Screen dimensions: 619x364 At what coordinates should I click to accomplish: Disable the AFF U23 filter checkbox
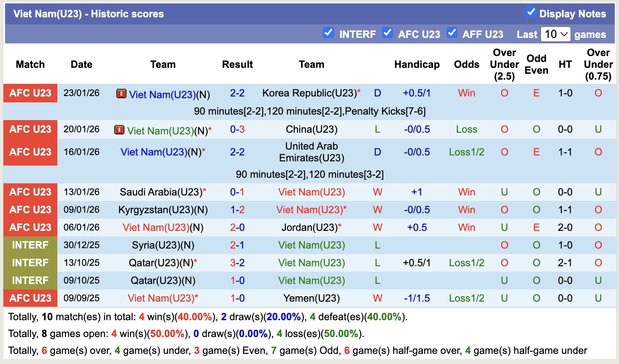click(x=452, y=33)
